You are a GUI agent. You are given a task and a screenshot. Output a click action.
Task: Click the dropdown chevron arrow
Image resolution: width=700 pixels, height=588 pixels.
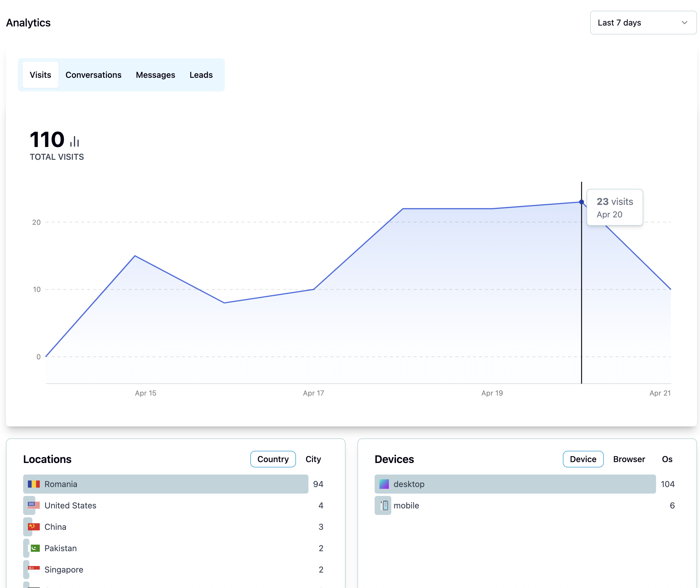tap(684, 23)
